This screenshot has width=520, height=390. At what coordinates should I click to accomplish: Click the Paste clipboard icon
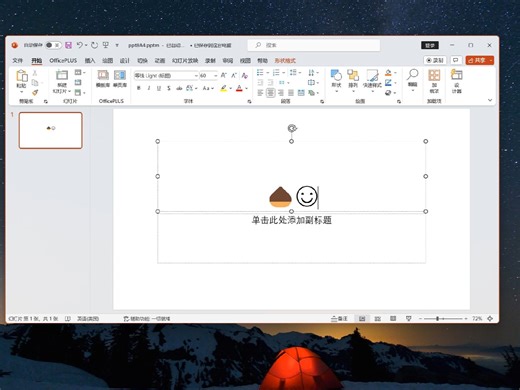tap(22, 76)
